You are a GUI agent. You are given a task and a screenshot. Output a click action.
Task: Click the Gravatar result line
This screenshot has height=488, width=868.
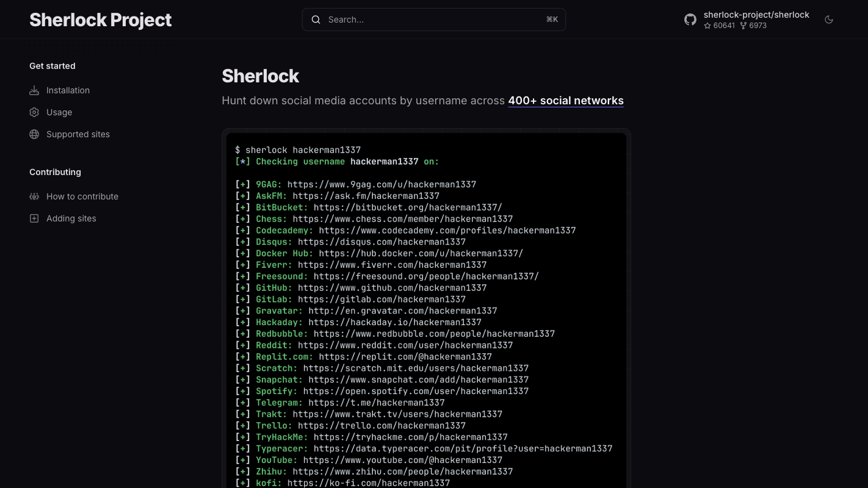(366, 311)
